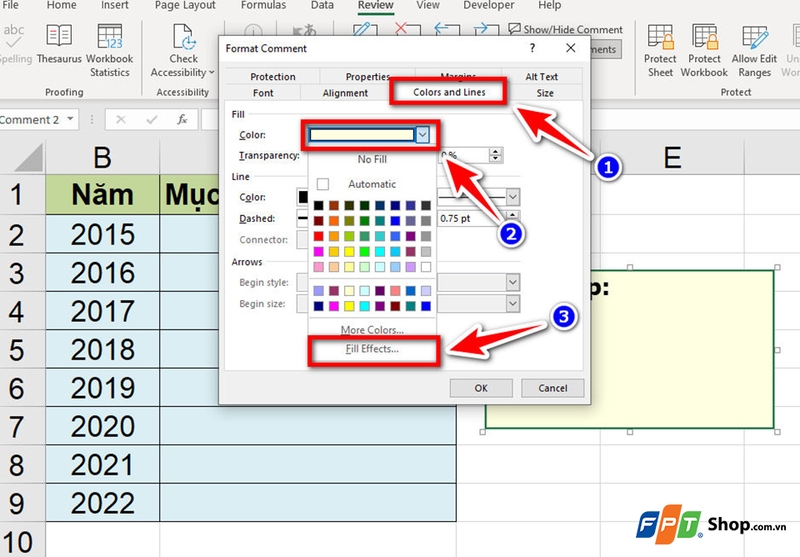
Task: Open Fill Effects option
Action: click(372, 349)
